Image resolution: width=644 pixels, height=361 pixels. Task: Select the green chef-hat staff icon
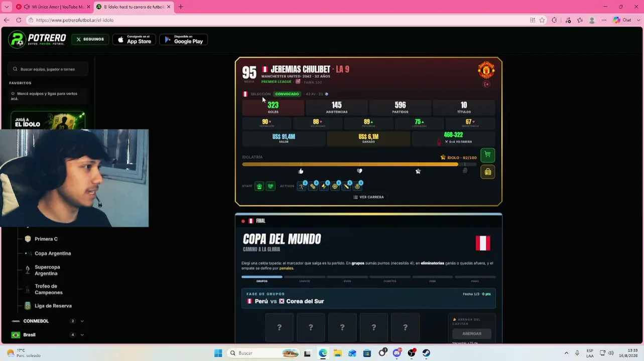[x=259, y=186]
